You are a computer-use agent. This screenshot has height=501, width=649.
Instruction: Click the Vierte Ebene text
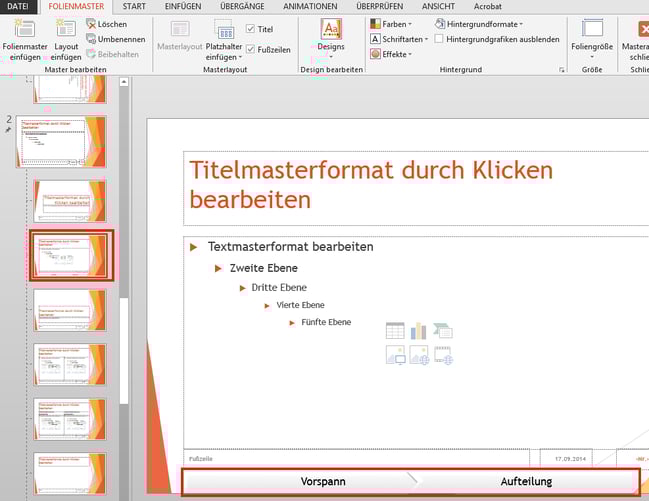[x=300, y=305]
